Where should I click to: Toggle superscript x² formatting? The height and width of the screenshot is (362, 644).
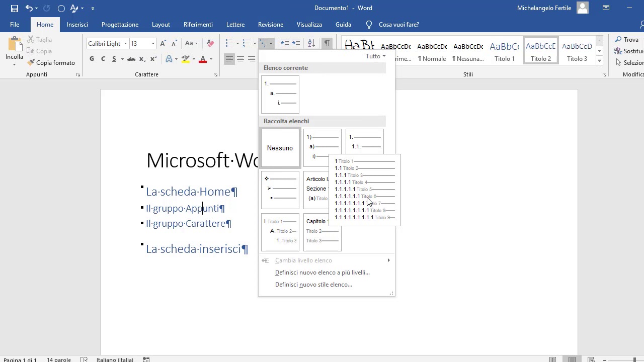click(x=153, y=59)
